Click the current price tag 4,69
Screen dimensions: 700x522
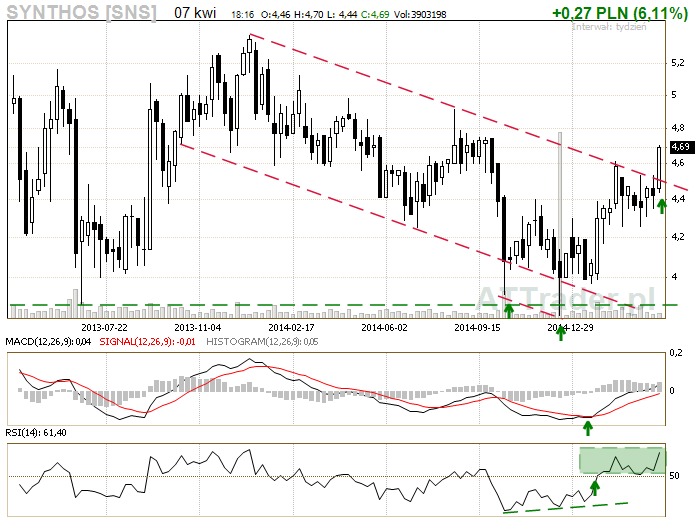pos(682,147)
